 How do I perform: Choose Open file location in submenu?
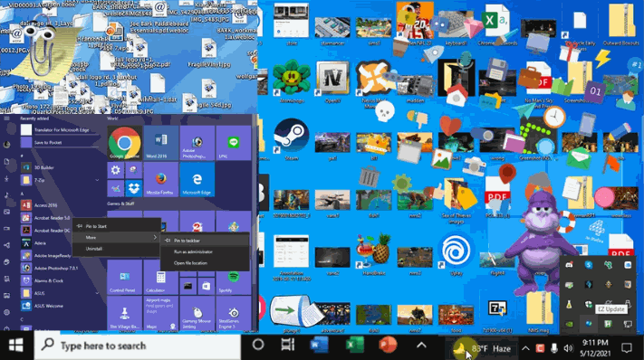pos(205,263)
